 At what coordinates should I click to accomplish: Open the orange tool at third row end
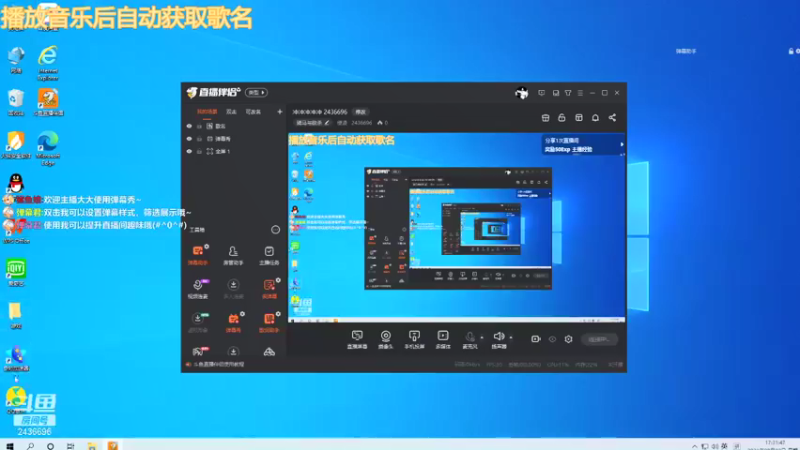(269, 322)
